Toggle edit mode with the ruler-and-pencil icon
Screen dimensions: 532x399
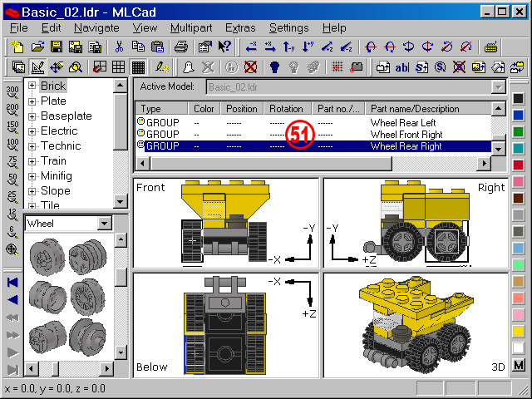tap(37, 66)
